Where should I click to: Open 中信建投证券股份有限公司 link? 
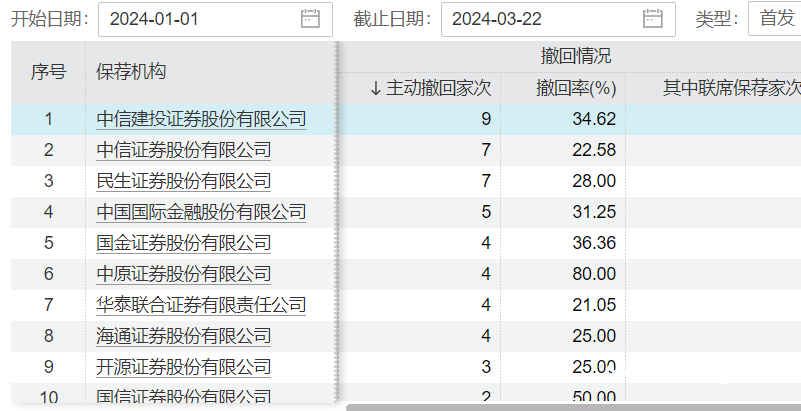point(201,119)
